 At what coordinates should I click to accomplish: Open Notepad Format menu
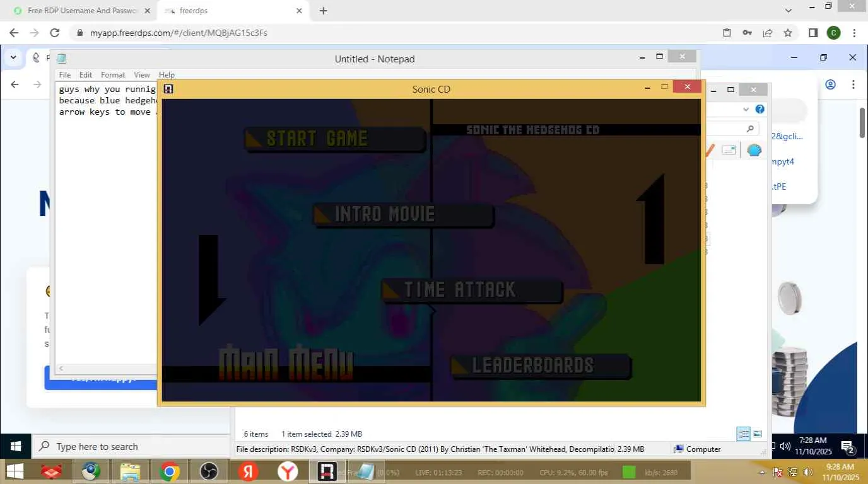113,74
